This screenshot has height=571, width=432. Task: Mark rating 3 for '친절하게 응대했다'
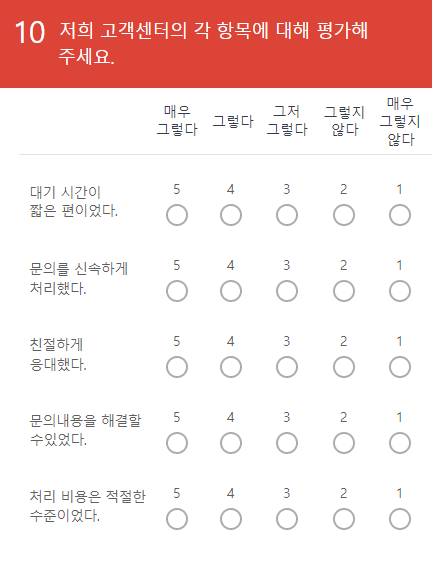click(x=287, y=367)
